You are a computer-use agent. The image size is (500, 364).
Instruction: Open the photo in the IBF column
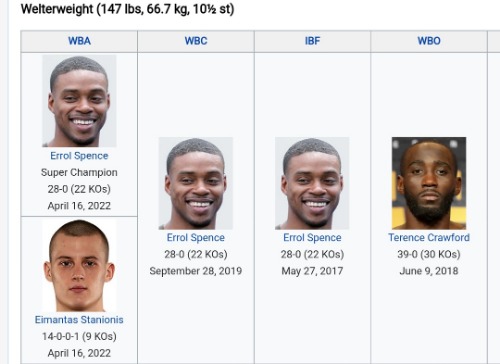312,183
